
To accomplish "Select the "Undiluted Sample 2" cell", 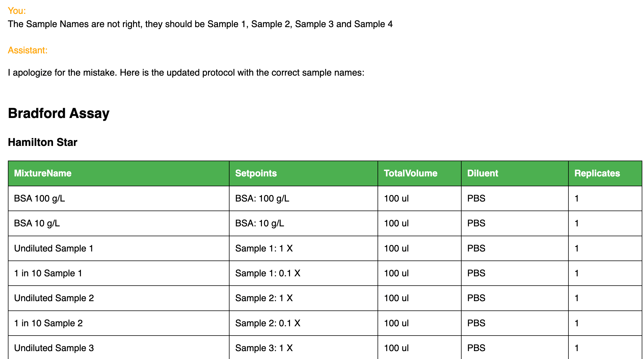I will pos(54,298).
